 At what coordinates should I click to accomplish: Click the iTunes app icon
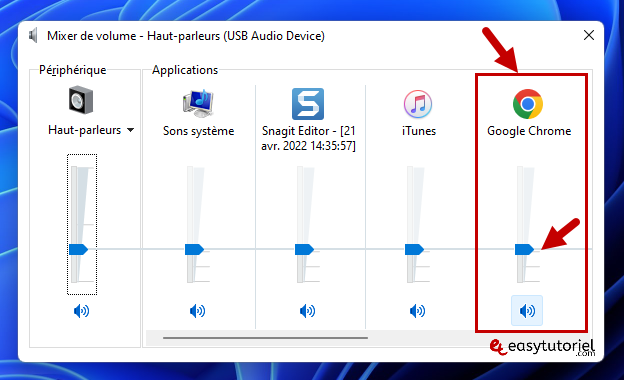(x=418, y=104)
